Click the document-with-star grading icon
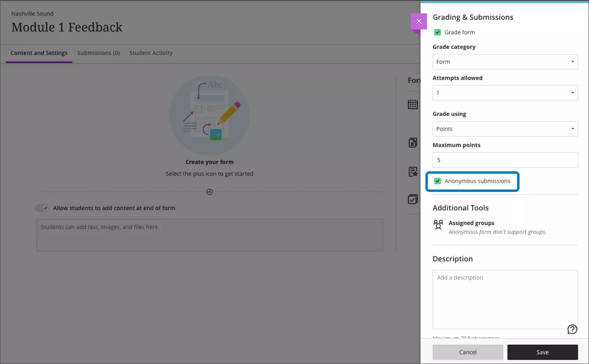Image resolution: width=589 pixels, height=364 pixels. coord(412,171)
